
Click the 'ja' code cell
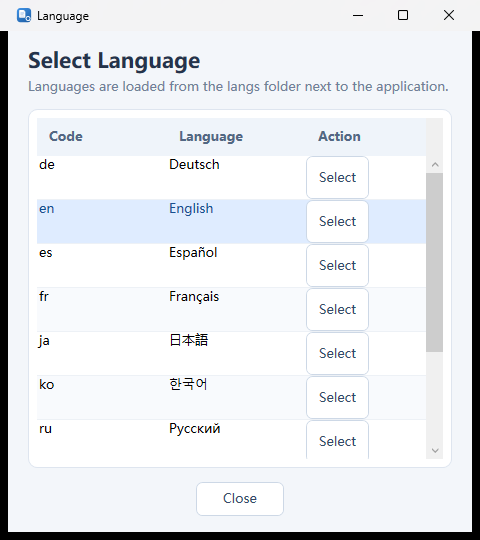[x=102, y=354]
